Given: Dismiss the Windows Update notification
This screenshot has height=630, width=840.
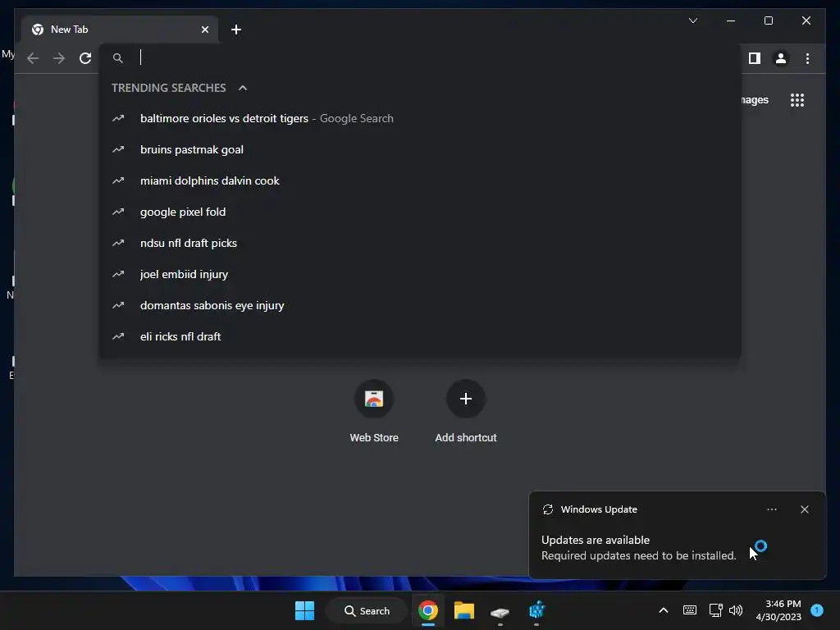Looking at the screenshot, I should click(x=804, y=509).
